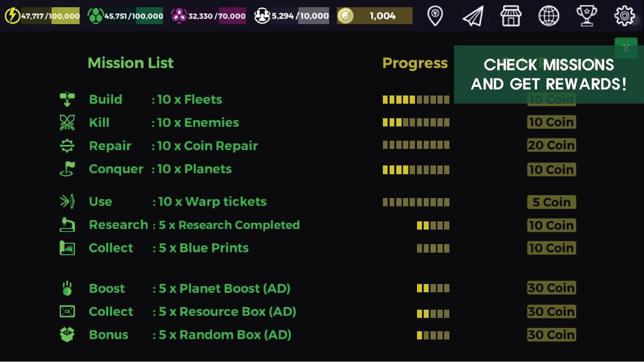Screen dimensions: 644x362
Task: Click the Conquer planets flag icon
Action: pos(67,169)
